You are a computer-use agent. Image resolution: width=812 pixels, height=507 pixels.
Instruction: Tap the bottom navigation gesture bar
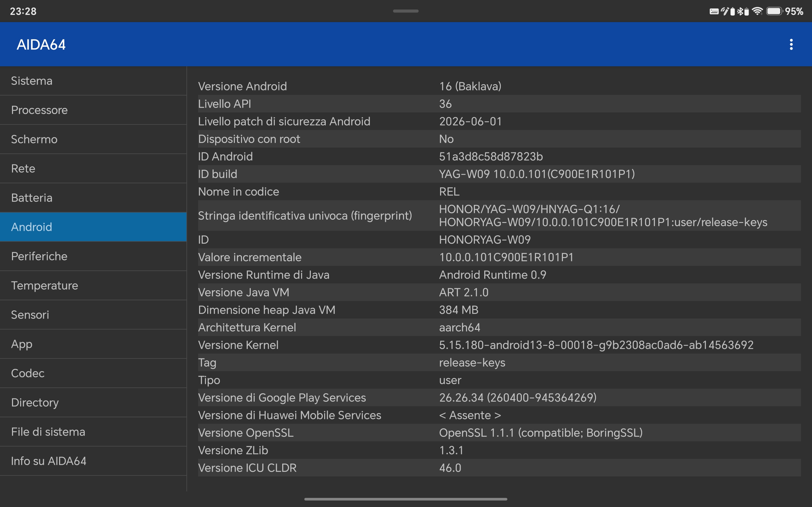tap(405, 499)
